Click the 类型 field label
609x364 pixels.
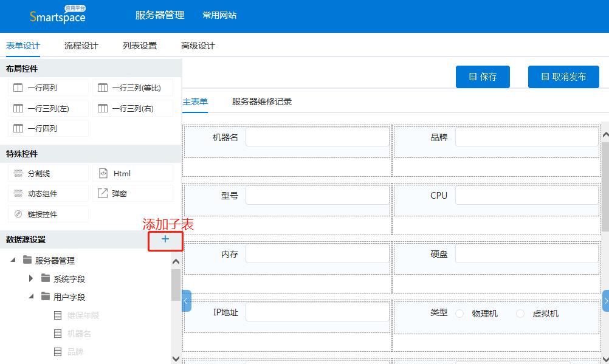pyautogui.click(x=439, y=313)
